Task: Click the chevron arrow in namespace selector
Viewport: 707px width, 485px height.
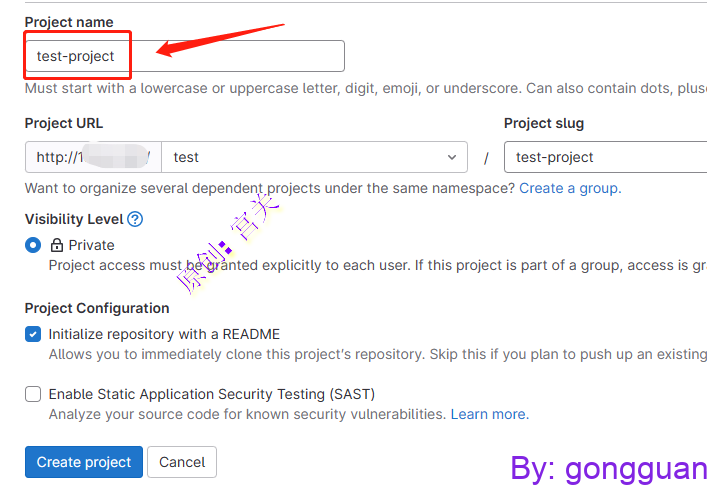Action: [x=450, y=157]
